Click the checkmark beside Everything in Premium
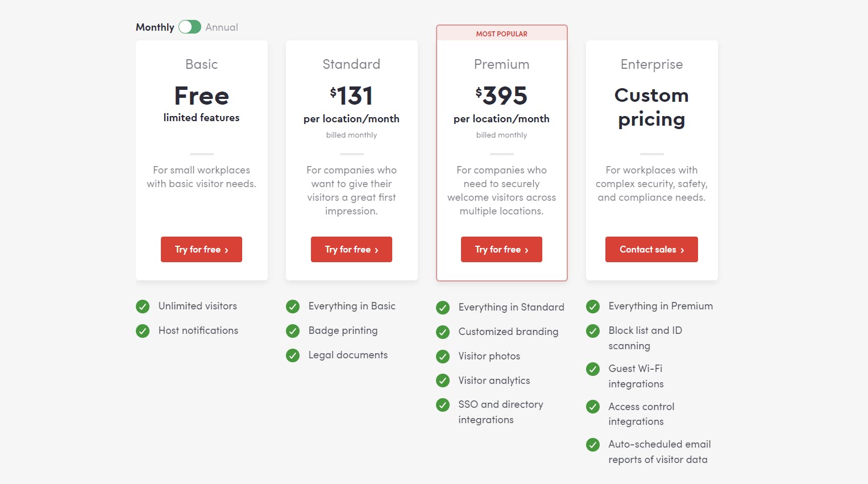This screenshot has width=868, height=484. 593,307
